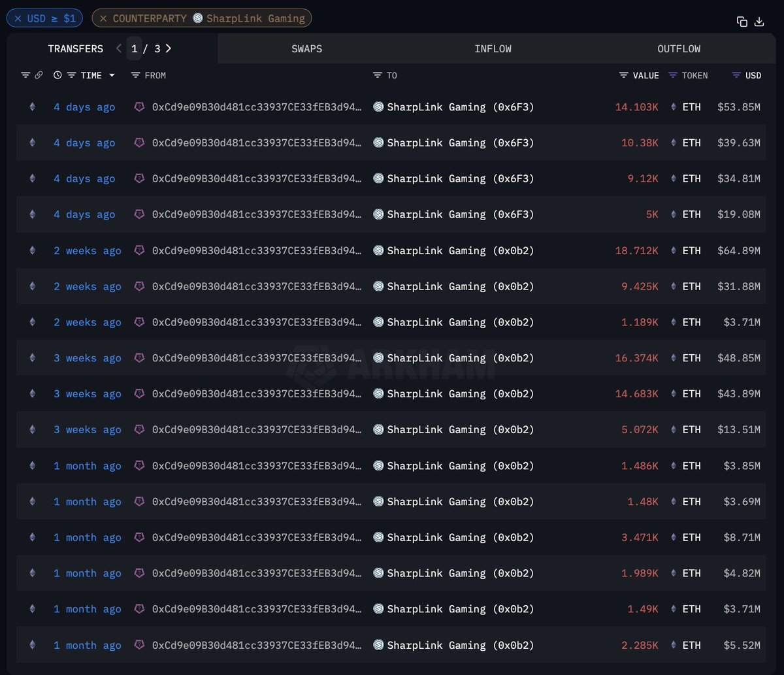Click SharpLink logo in 2.285K ETH row
The height and width of the screenshot is (675, 784).
click(378, 645)
